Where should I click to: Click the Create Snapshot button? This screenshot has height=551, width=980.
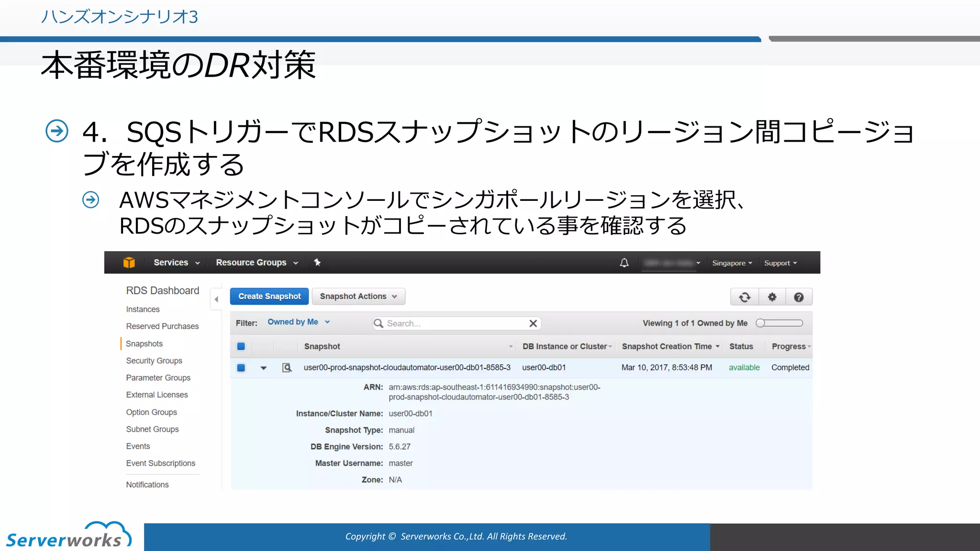pos(270,297)
